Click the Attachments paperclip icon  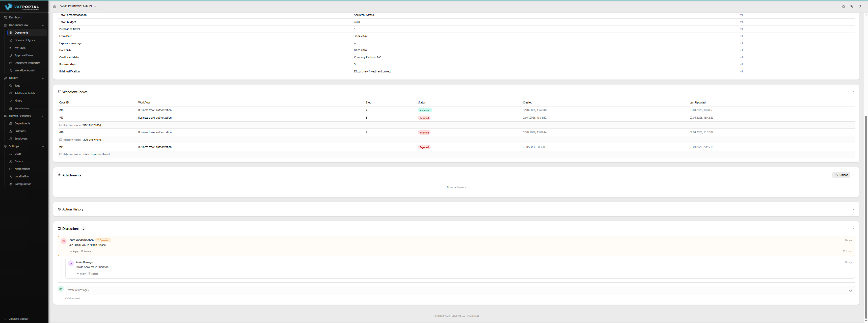(59, 175)
